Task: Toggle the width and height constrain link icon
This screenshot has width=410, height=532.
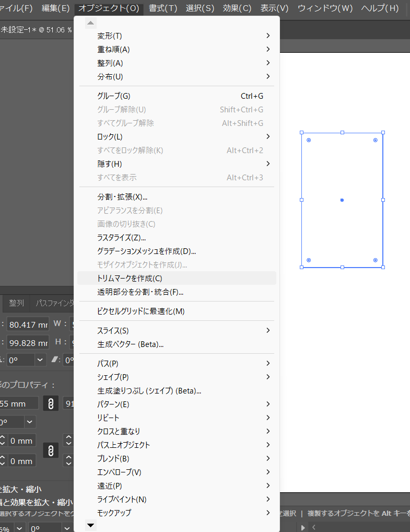Action: (51, 403)
